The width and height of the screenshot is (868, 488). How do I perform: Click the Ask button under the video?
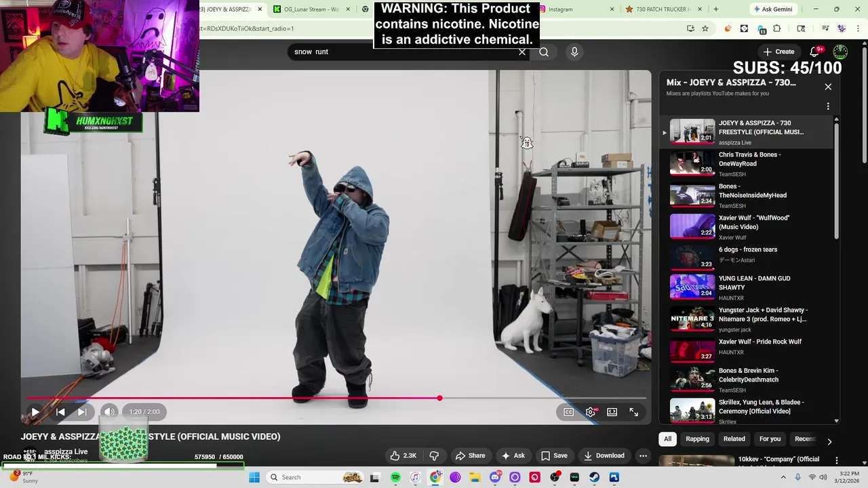513,455
